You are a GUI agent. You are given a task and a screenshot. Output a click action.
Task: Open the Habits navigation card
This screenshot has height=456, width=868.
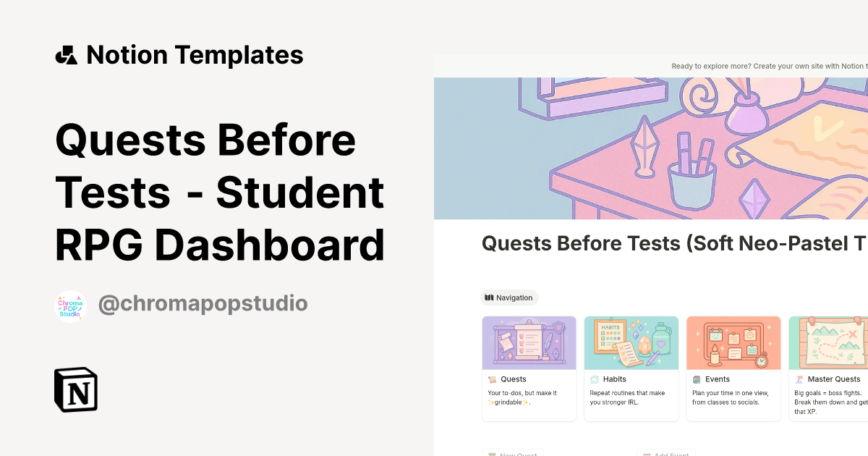[631, 366]
